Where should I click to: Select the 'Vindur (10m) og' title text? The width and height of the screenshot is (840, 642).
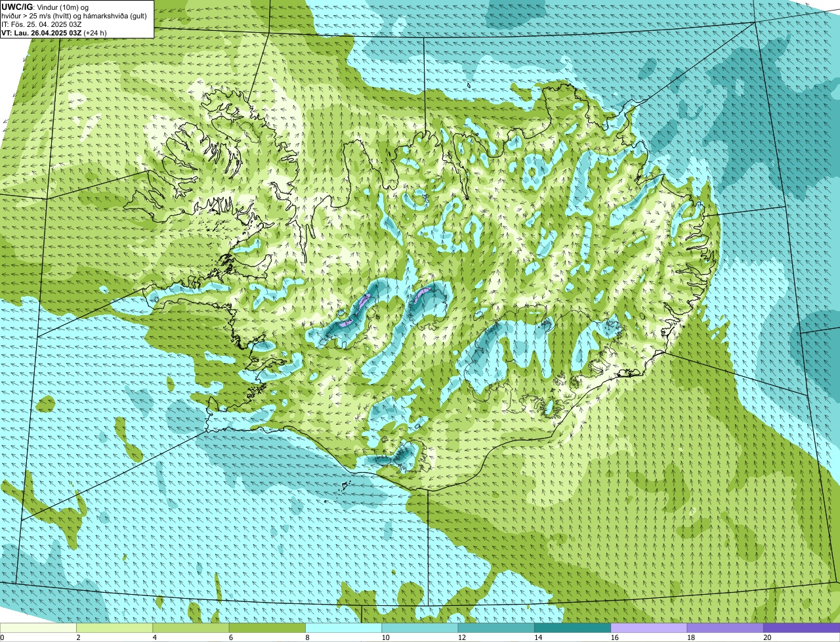(62, 7)
